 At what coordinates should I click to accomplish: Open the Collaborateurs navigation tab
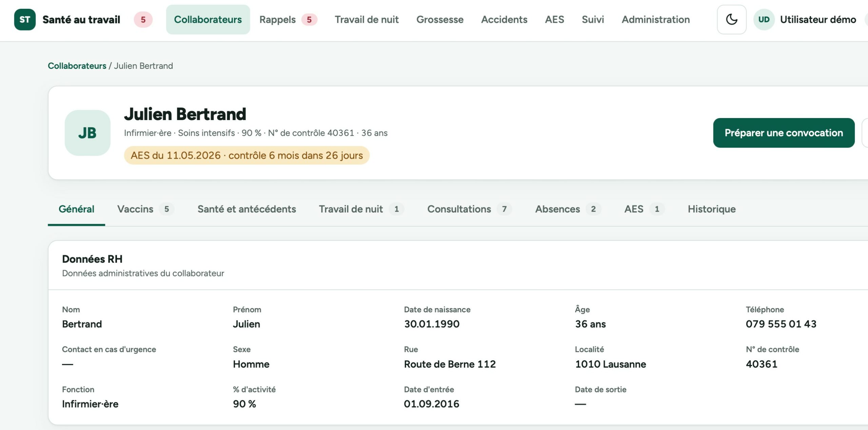pos(208,19)
